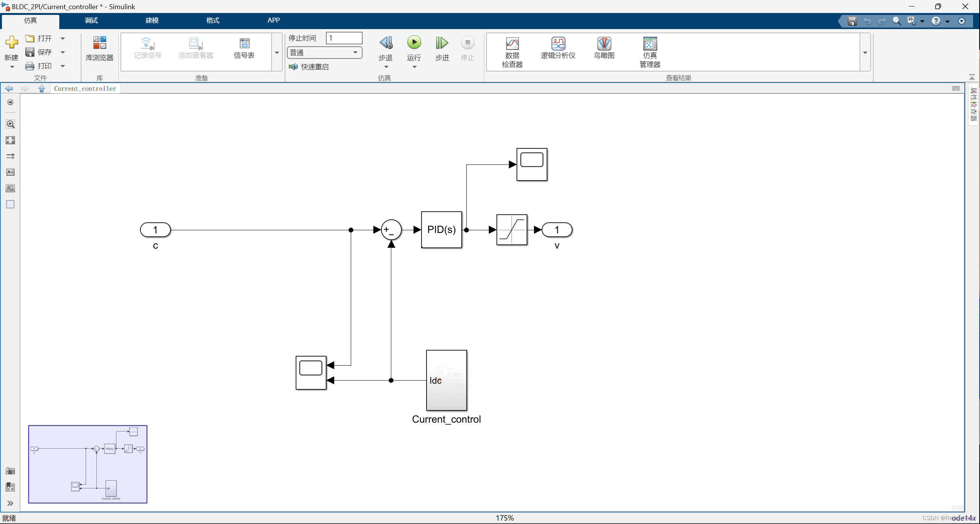Open the Library Browser (库浏览器)

pyautogui.click(x=99, y=48)
